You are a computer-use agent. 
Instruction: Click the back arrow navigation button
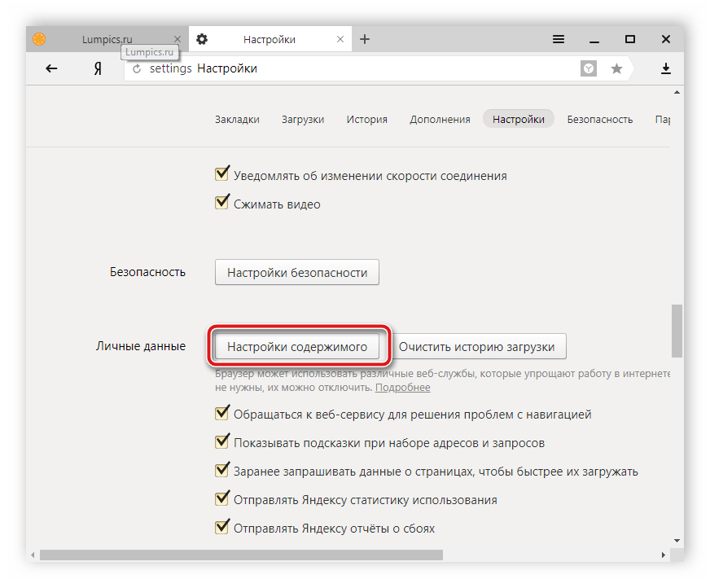[x=51, y=69]
